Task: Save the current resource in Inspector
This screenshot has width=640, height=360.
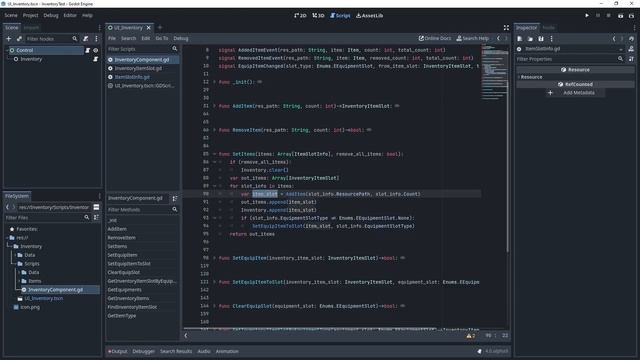Action: [541, 39]
